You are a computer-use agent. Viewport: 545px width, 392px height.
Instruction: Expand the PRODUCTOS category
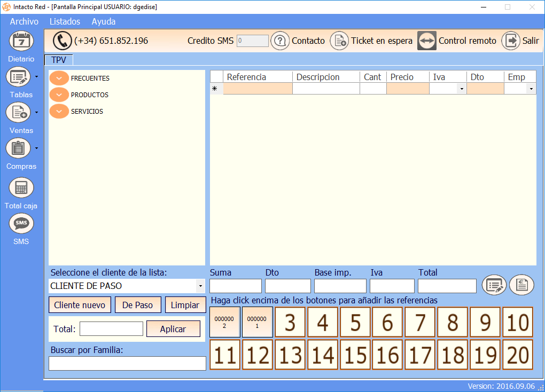59,95
